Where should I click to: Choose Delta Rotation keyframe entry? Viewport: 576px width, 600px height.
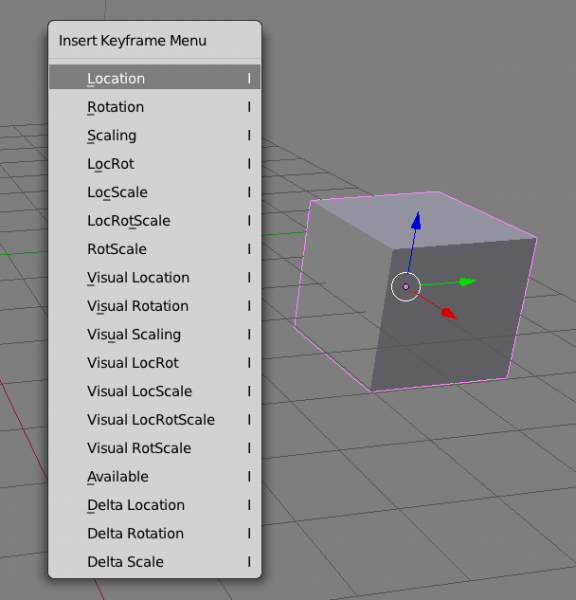pos(155,533)
